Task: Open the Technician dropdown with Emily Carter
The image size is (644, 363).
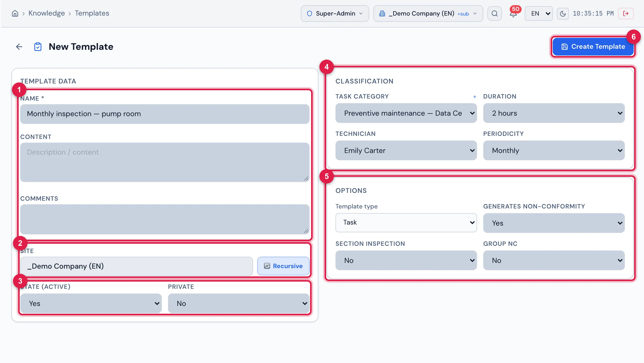Action: tap(406, 150)
